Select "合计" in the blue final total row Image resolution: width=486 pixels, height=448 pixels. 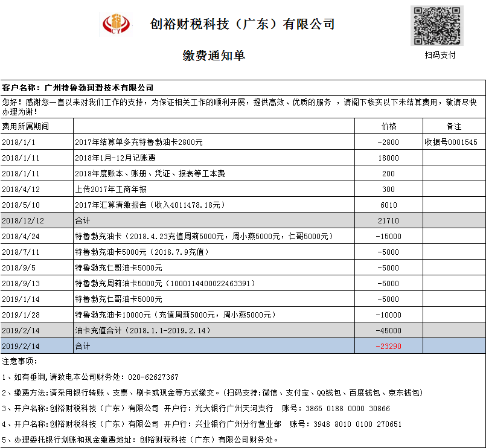pos(83,347)
